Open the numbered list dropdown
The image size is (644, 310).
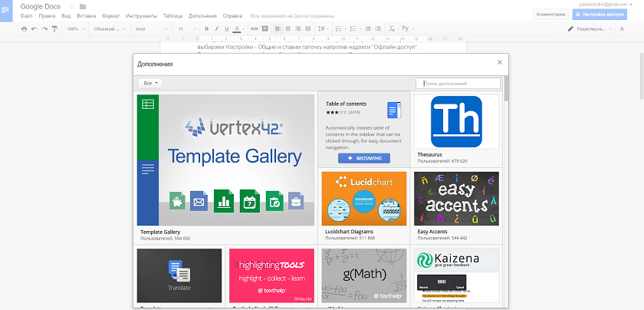click(x=341, y=29)
